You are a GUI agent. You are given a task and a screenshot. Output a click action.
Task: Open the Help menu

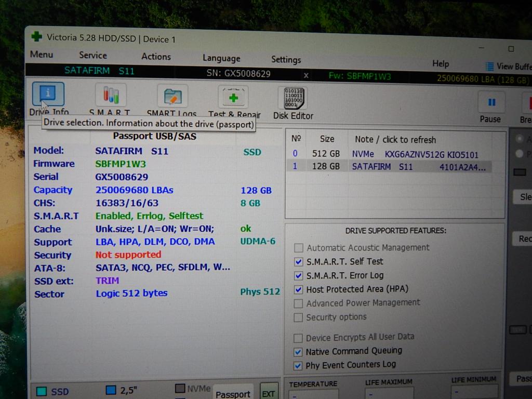[x=441, y=64]
